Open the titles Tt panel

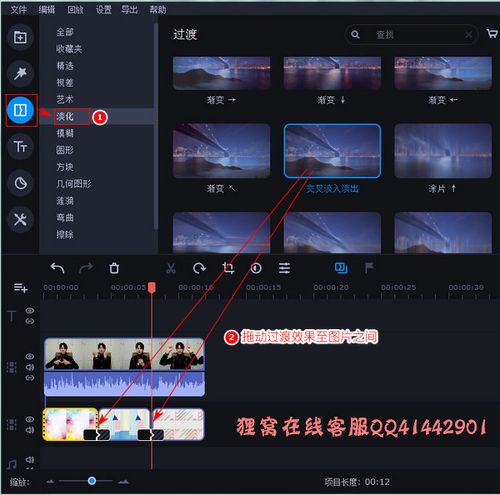click(x=20, y=146)
